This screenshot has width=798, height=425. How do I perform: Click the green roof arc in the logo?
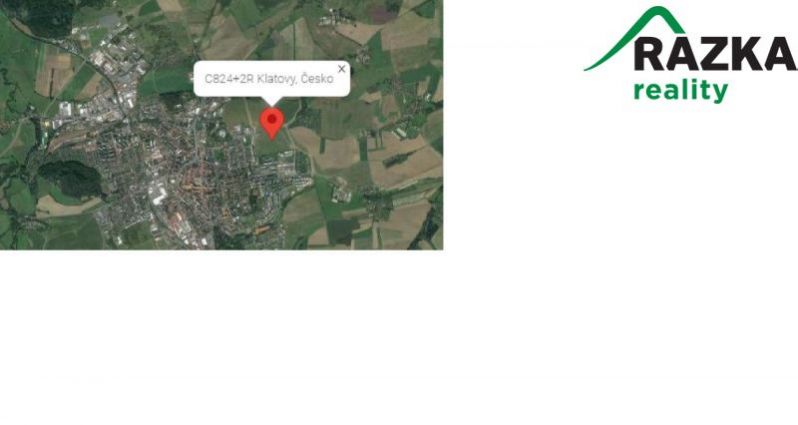[x=635, y=37]
